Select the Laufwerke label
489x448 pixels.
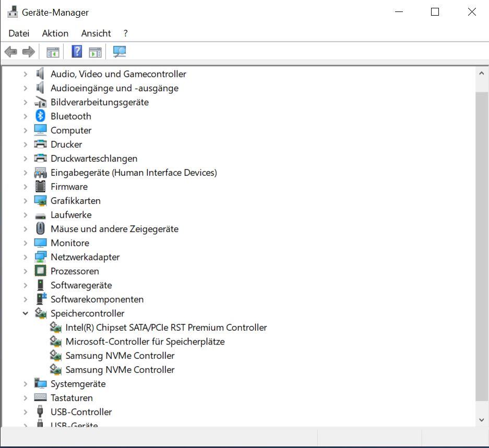(71, 215)
